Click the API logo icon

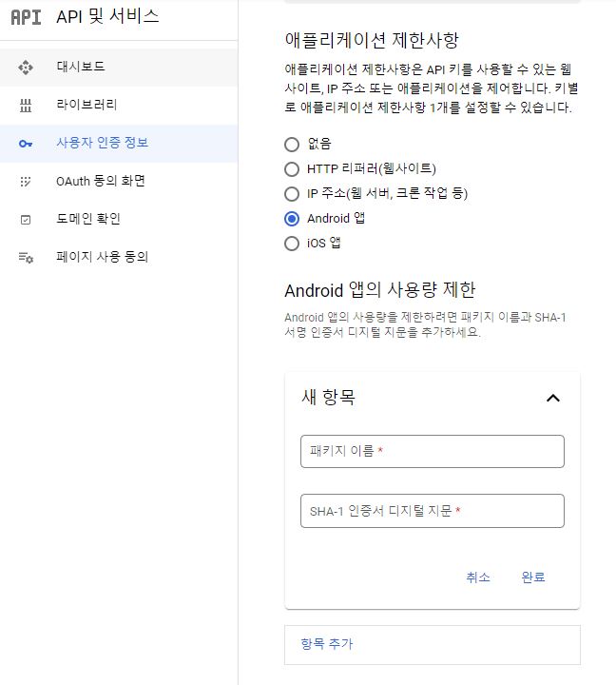click(26, 17)
